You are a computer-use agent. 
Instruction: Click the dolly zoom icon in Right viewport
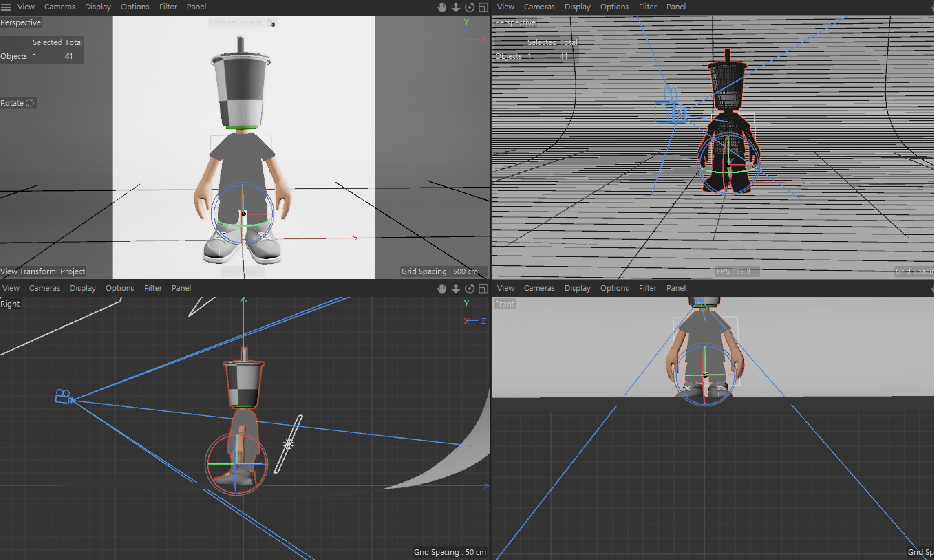(456, 289)
